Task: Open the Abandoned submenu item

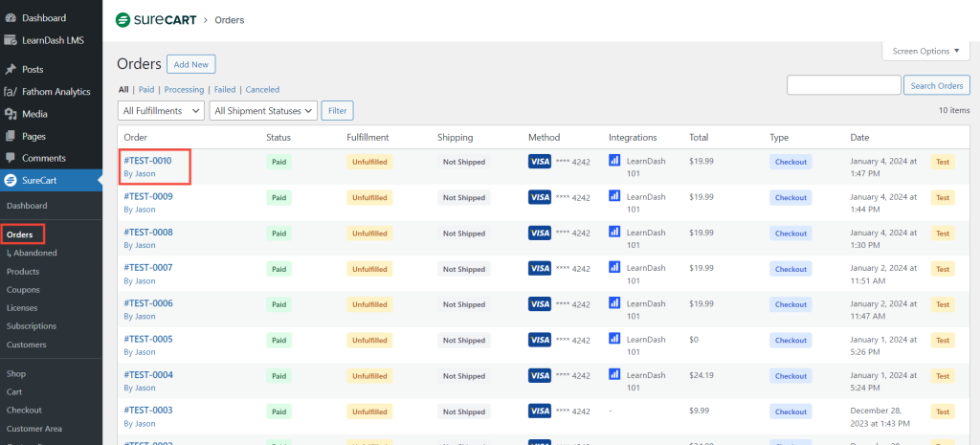Action: point(33,253)
